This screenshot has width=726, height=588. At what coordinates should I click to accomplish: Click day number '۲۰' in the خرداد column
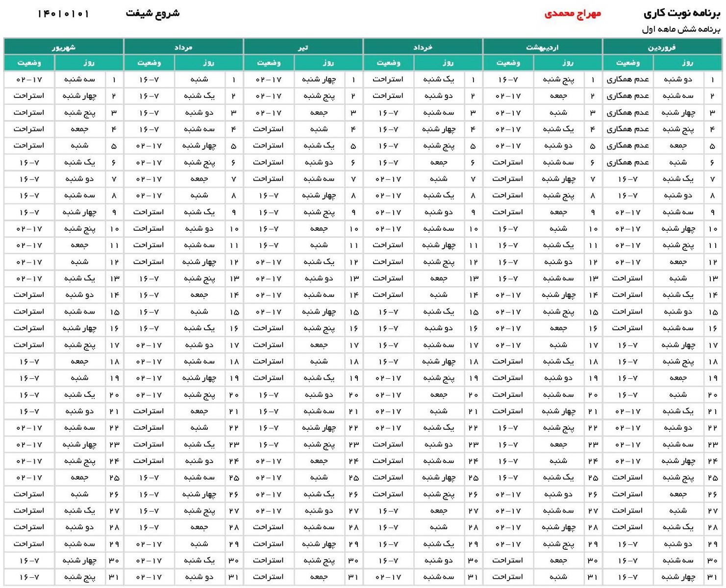(x=473, y=394)
